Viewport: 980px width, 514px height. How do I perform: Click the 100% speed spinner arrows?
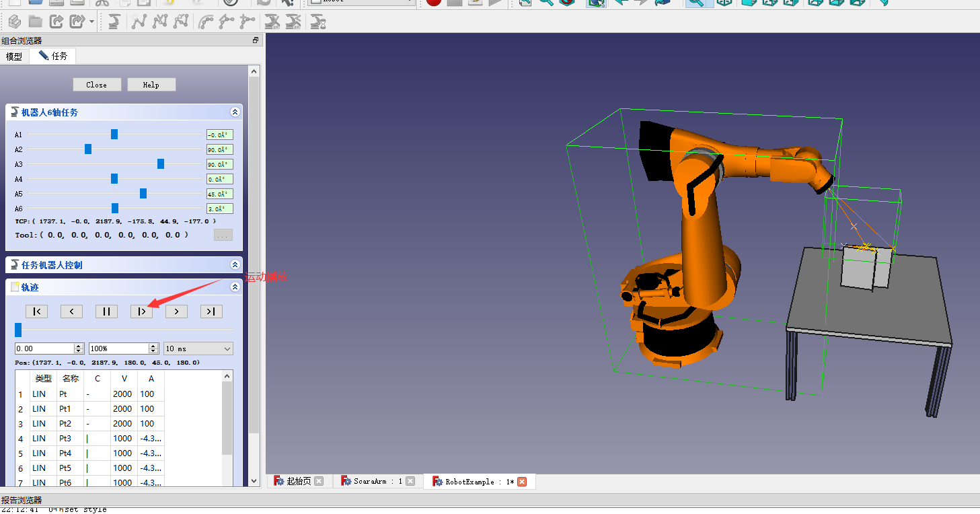pos(153,348)
